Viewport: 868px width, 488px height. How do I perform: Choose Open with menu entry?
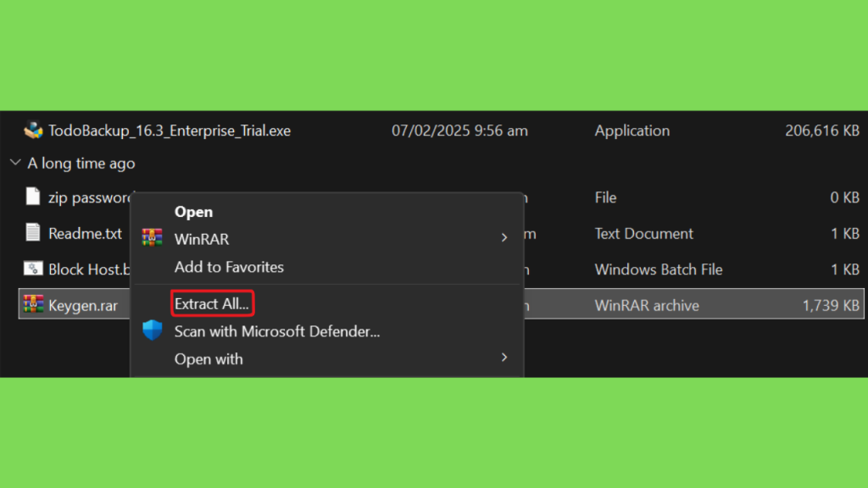tap(209, 359)
